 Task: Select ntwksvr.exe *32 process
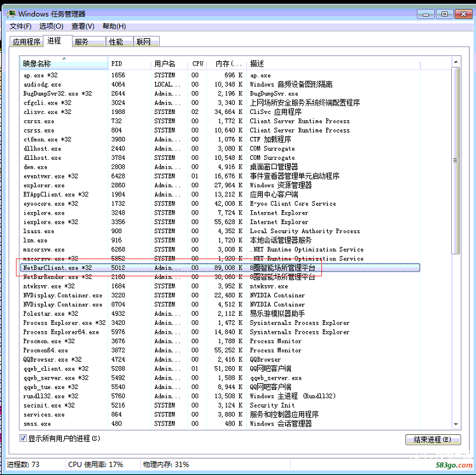click(x=220, y=286)
